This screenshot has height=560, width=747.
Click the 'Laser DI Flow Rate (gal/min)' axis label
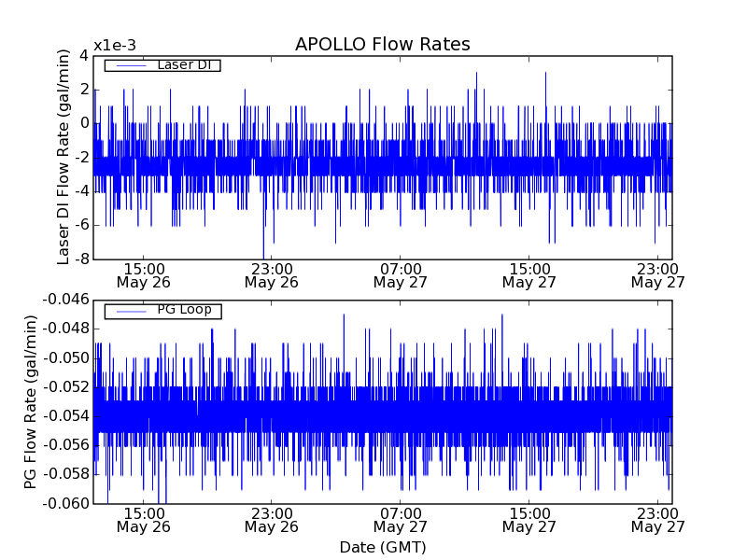(64, 157)
